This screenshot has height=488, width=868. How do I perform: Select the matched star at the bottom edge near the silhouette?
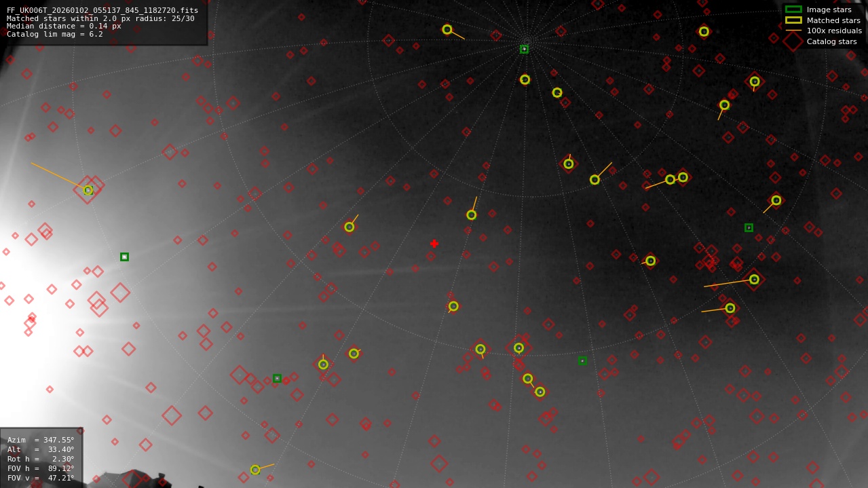coord(255,470)
